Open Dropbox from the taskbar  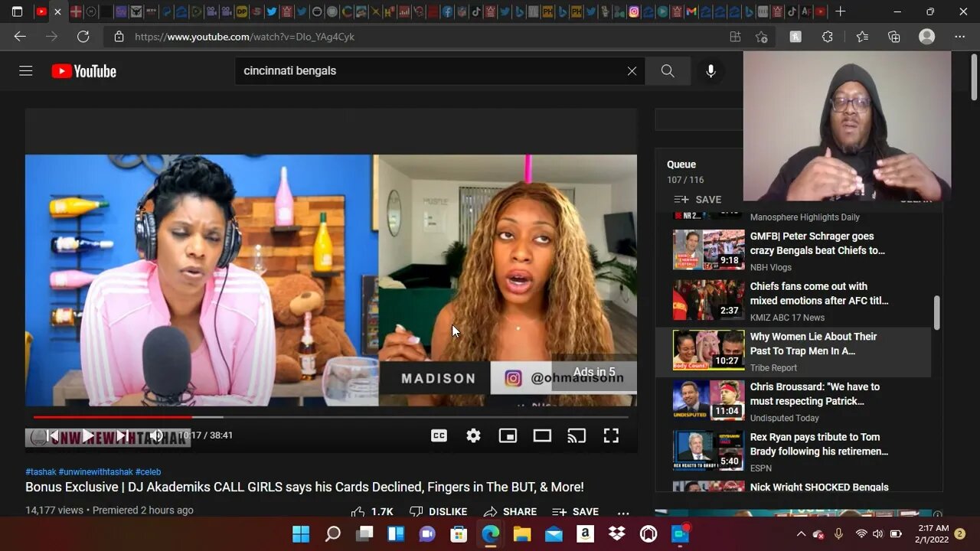coord(616,534)
